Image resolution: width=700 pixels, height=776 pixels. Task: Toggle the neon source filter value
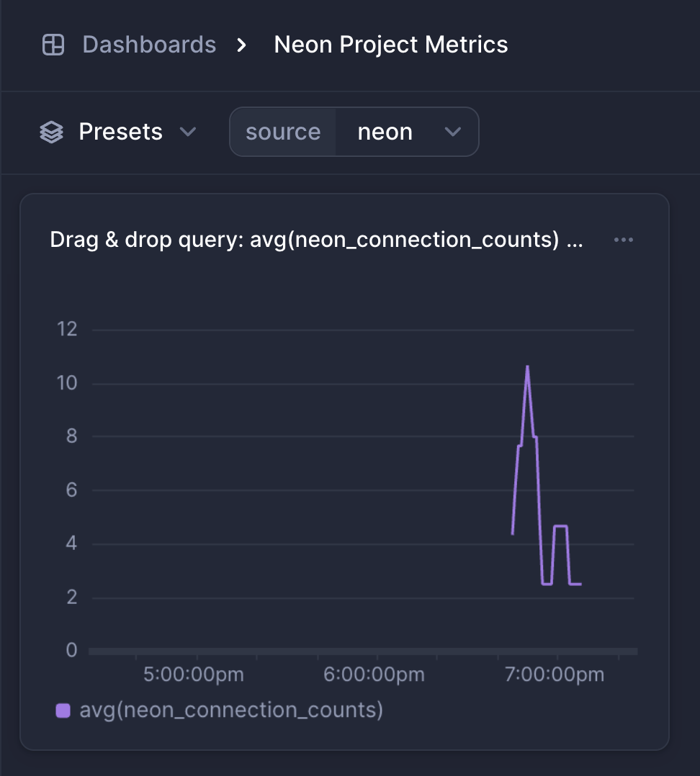[x=385, y=132]
